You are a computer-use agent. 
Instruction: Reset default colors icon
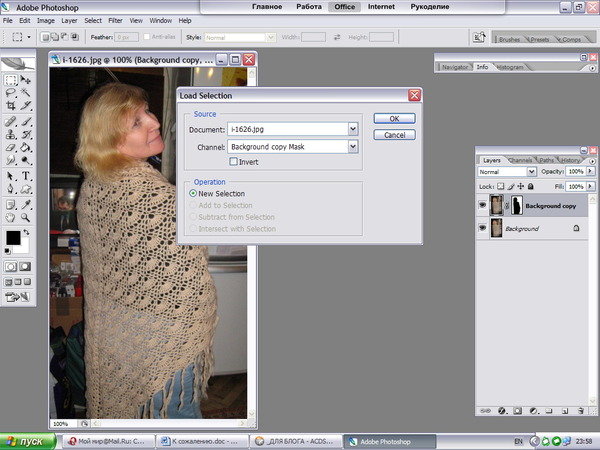pyautogui.click(x=7, y=251)
